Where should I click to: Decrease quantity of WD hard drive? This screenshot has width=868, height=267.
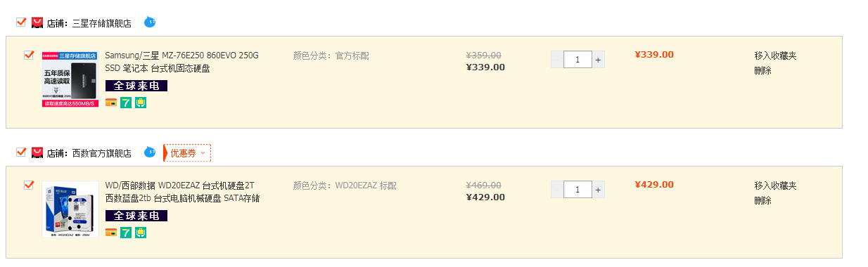click(x=557, y=190)
